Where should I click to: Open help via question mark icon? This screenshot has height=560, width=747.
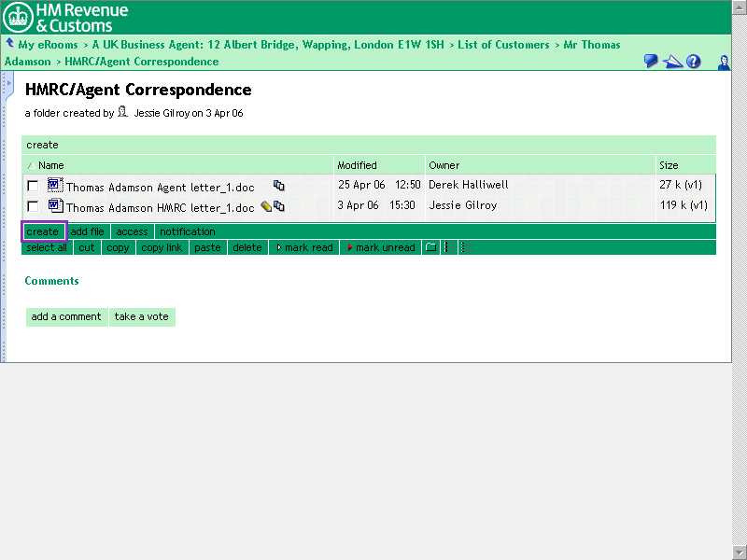coord(694,62)
